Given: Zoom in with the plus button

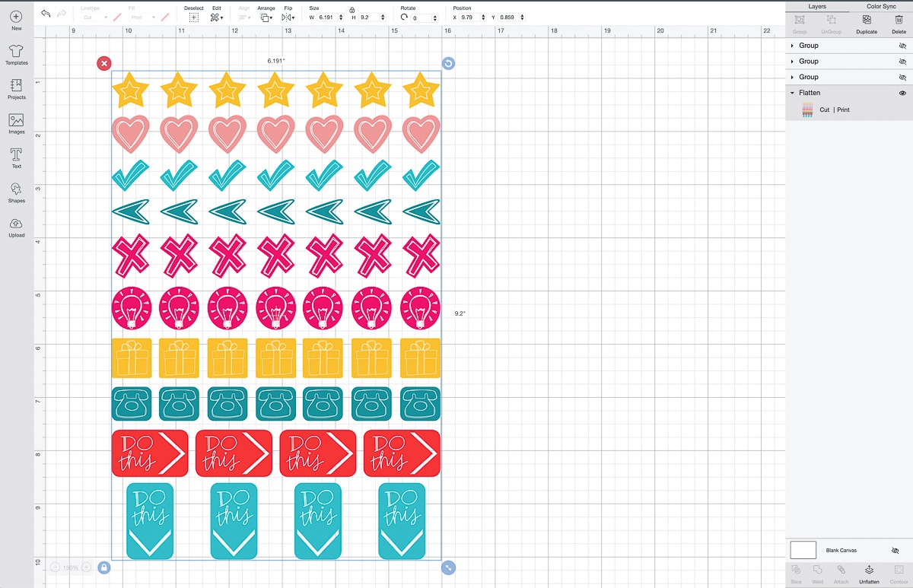Looking at the screenshot, I should pos(87,567).
